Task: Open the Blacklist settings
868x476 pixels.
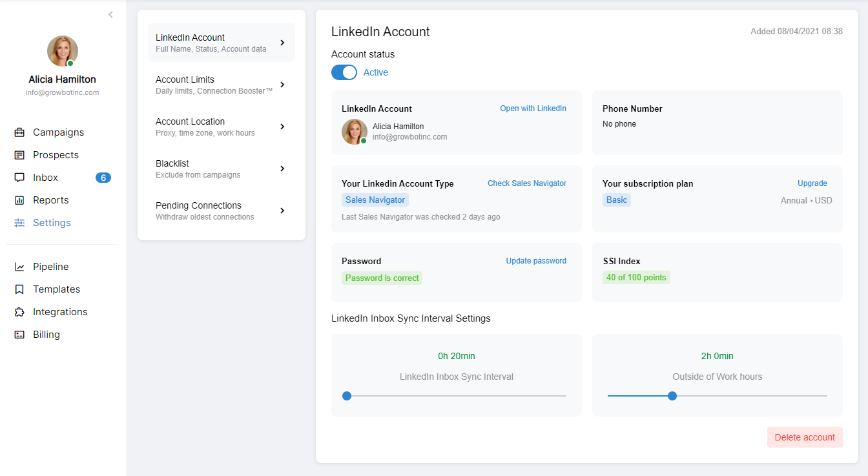Action: pyautogui.click(x=221, y=168)
